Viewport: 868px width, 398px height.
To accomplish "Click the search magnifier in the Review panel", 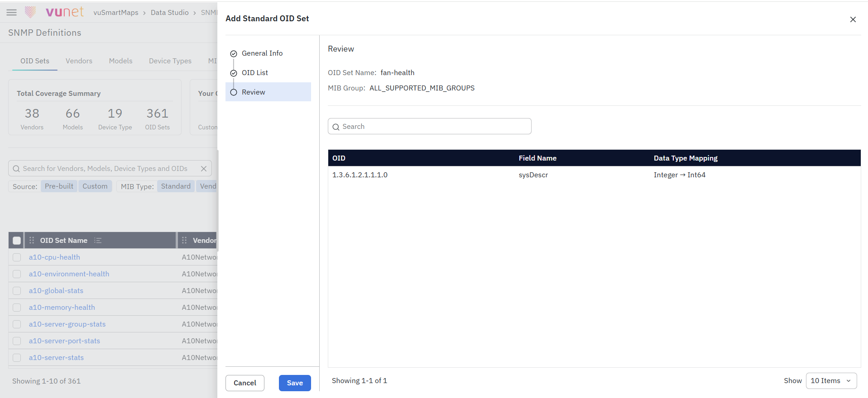I will 336,127.
